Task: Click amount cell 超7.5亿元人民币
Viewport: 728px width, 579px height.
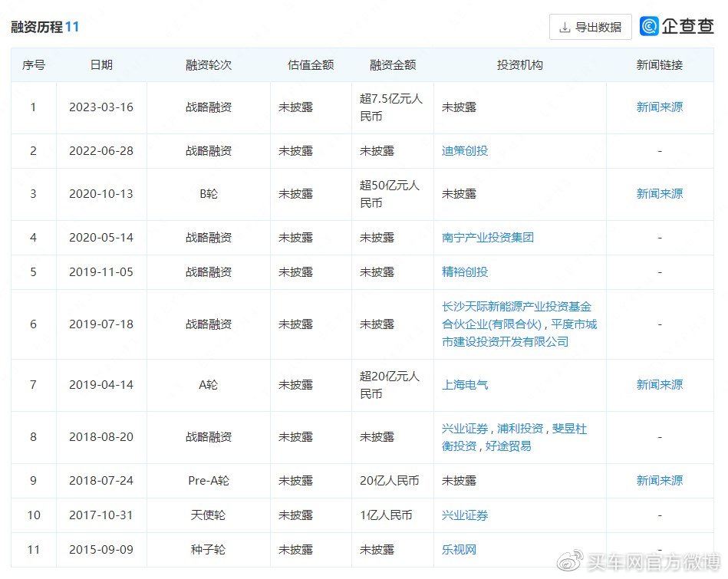Action: [x=391, y=107]
